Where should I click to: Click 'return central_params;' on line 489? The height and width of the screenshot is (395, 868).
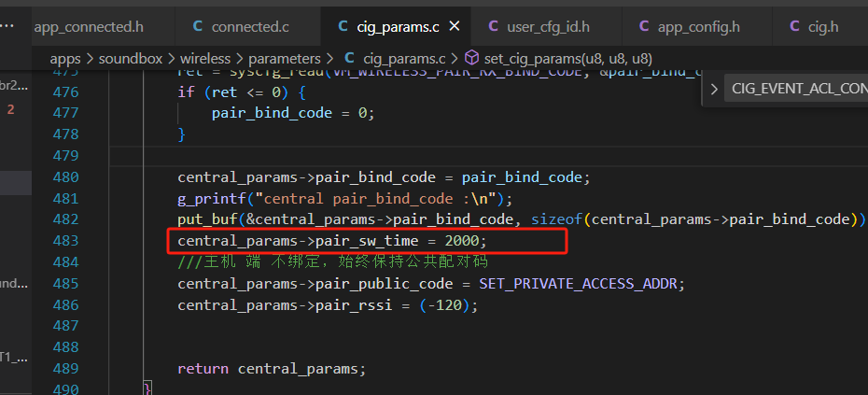pyautogui.click(x=272, y=369)
